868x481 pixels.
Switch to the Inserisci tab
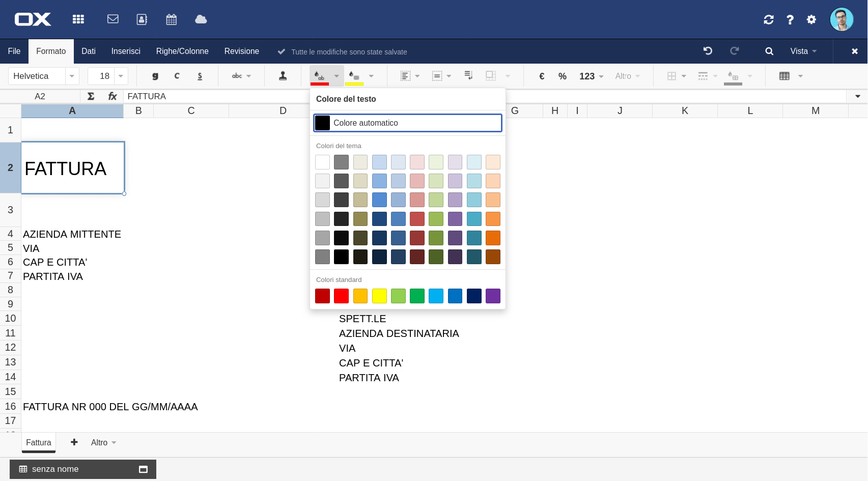(126, 51)
